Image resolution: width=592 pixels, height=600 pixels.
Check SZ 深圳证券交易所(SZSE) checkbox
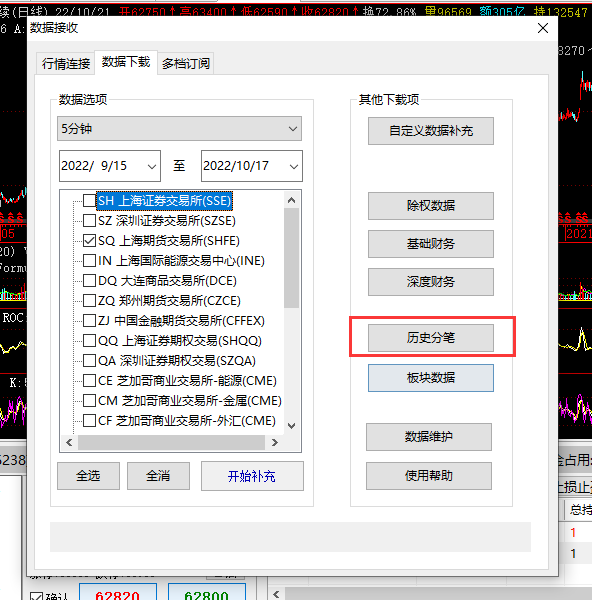tap(89, 220)
